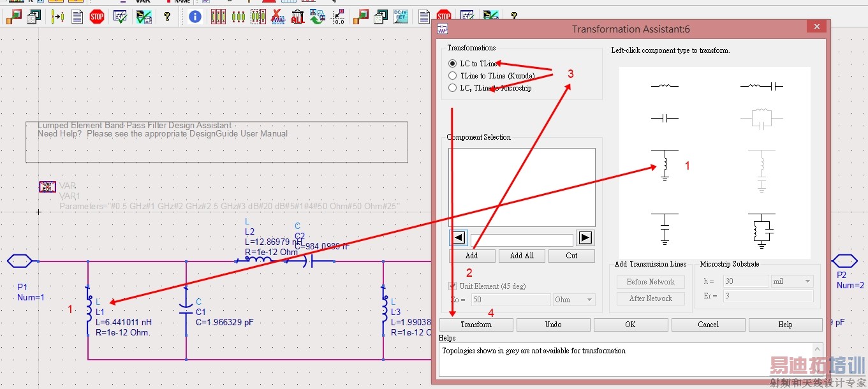
Task: Click the VAR1 Parameters text line
Action: [x=229, y=207]
